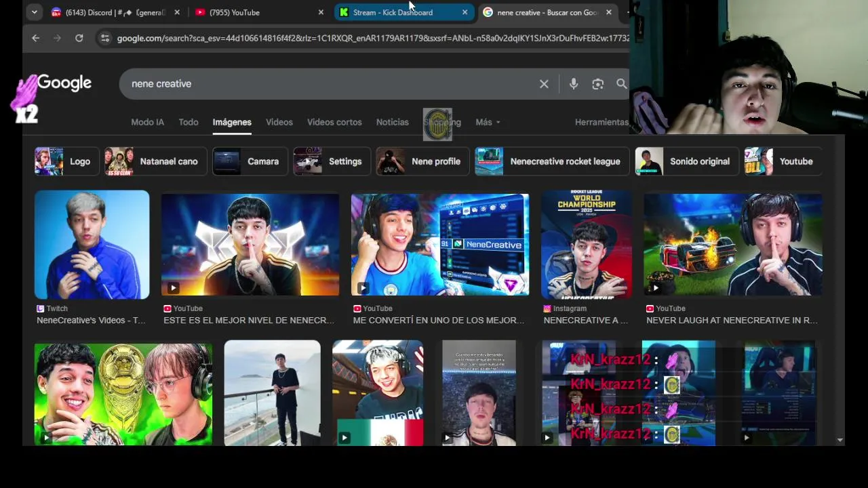Filter images by Nenecreative rocket league chip
This screenshot has width=868, height=488.
coord(552,161)
